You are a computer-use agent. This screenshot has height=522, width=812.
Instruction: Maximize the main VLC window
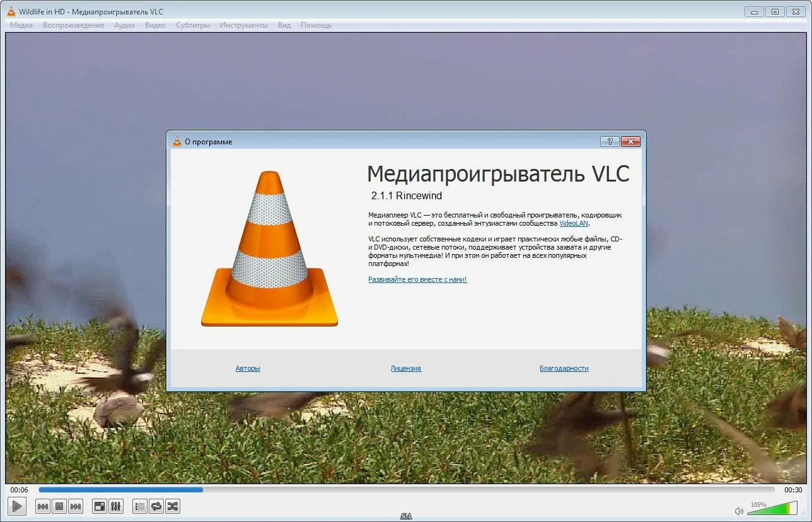click(x=775, y=11)
